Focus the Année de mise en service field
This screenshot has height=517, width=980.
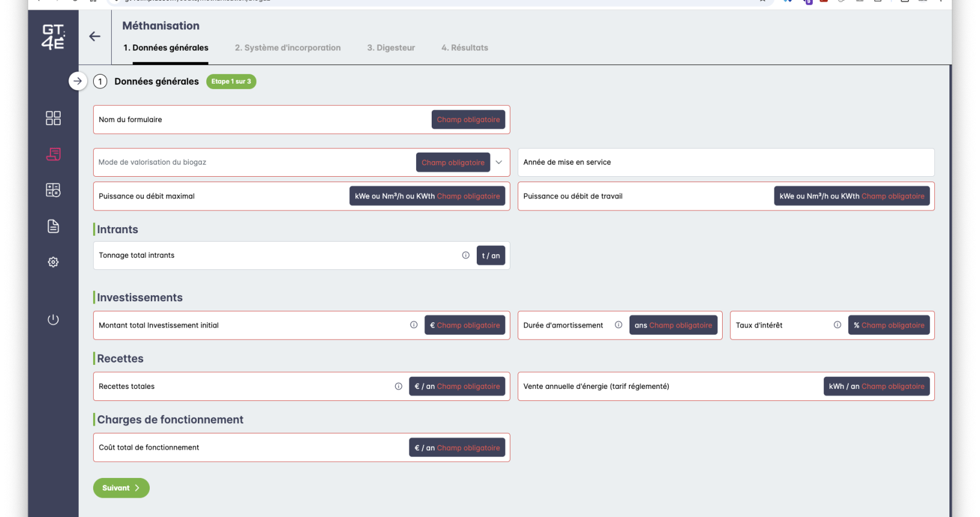[x=725, y=162]
